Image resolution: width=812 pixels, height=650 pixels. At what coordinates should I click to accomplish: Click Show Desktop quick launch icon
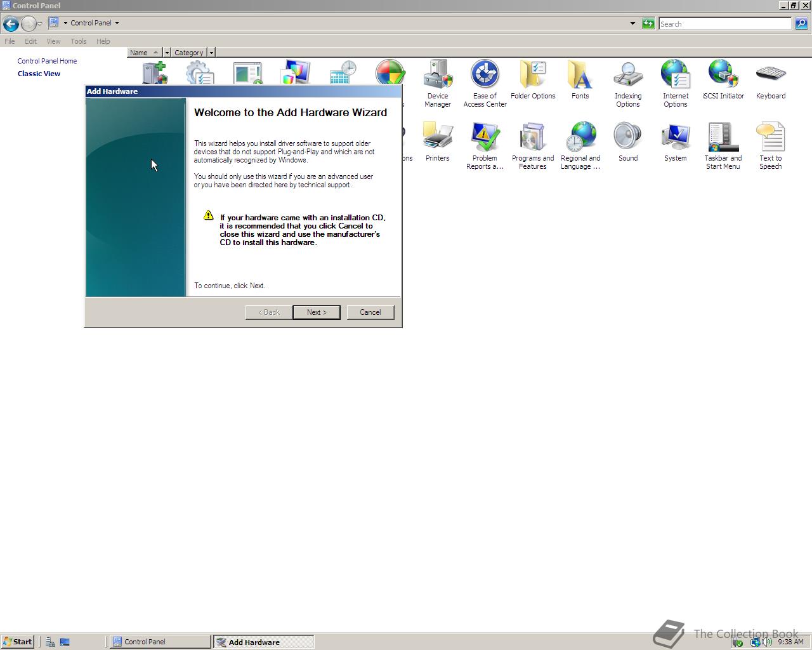(x=65, y=642)
